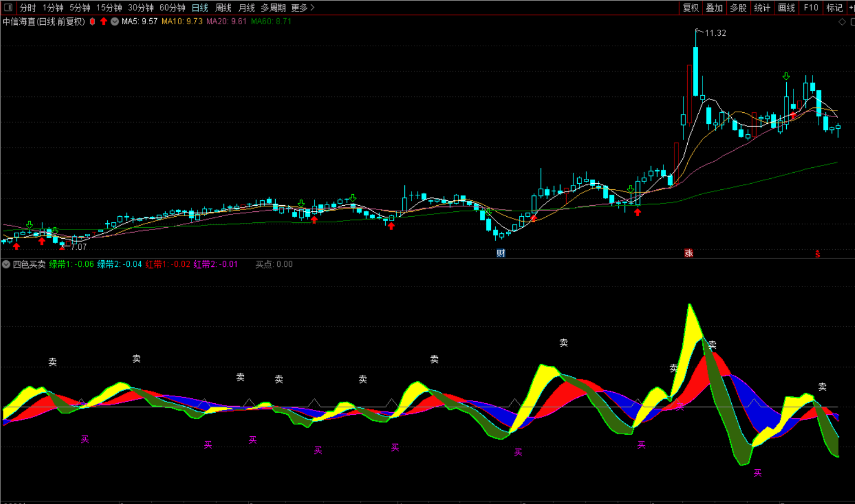Click the green down-arrow above the rightmost candles
Screen dimensions: 855x504
point(786,76)
